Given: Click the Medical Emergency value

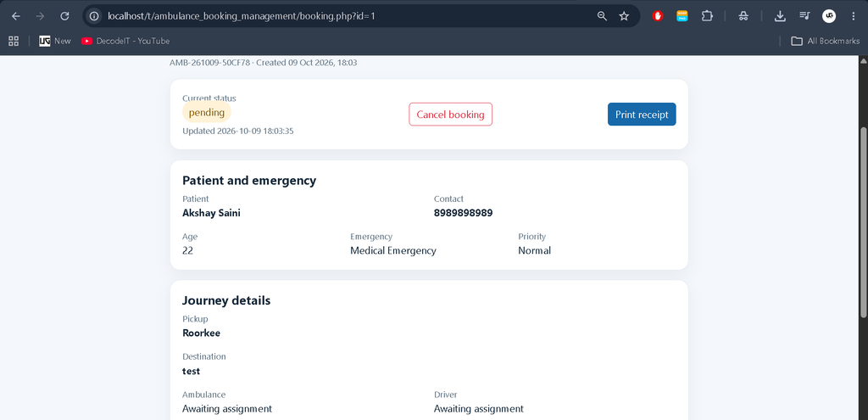Looking at the screenshot, I should click(x=393, y=250).
